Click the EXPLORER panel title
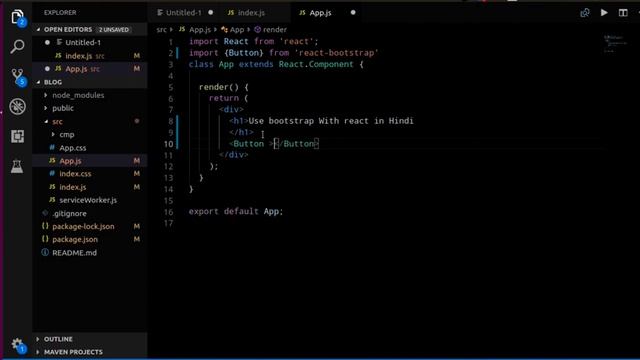Viewport: 640px width, 360px height. (x=60, y=13)
